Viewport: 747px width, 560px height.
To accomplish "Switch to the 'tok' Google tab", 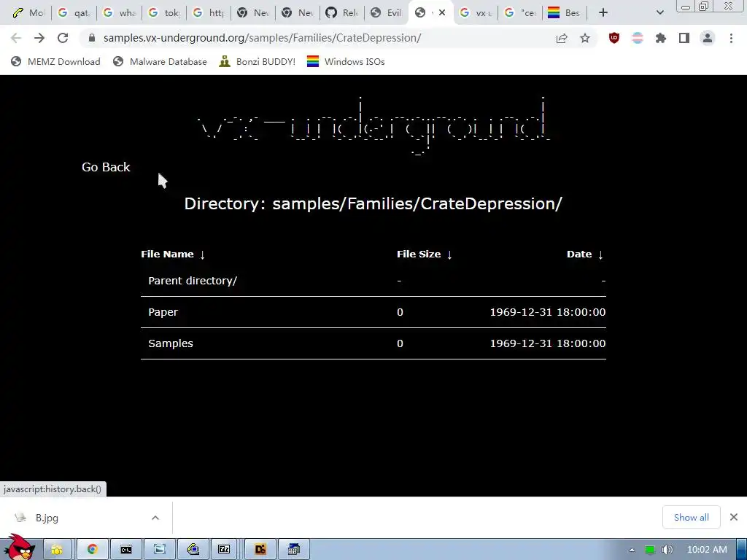I will [x=164, y=13].
